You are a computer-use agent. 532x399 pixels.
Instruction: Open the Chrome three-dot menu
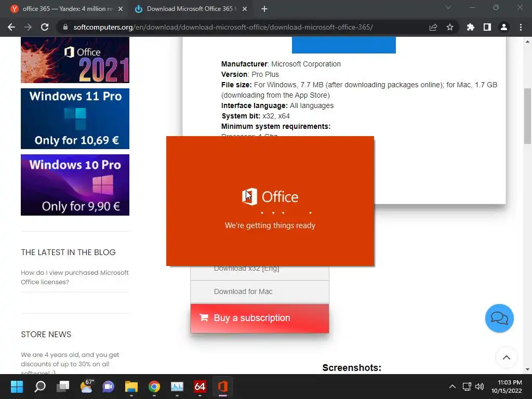pyautogui.click(x=521, y=27)
